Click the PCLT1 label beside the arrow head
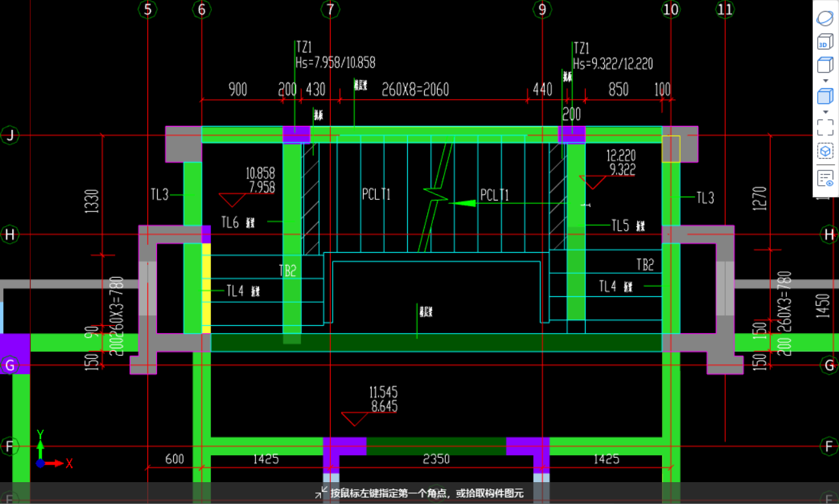Viewport: 839px width, 504px height. (495, 195)
